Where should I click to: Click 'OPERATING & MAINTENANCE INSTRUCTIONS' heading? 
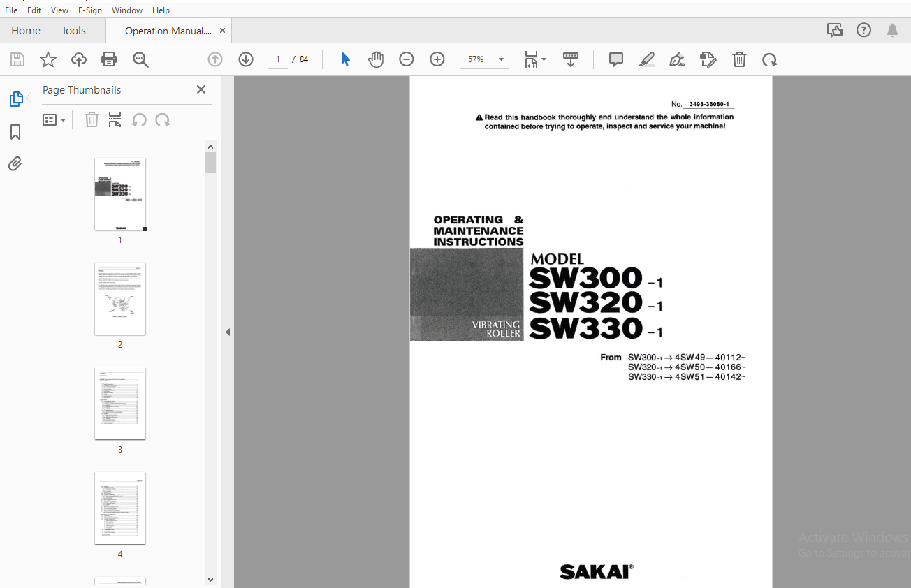(x=479, y=230)
